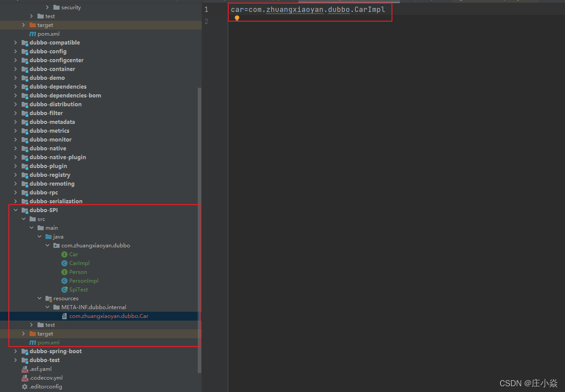Select the dubbo-metadata module
Screen dimensions: 565x392
(x=52, y=122)
